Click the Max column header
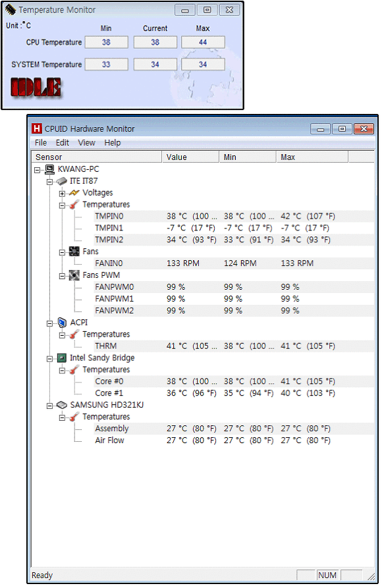Screen dimensions: 382x588 tap(312, 157)
